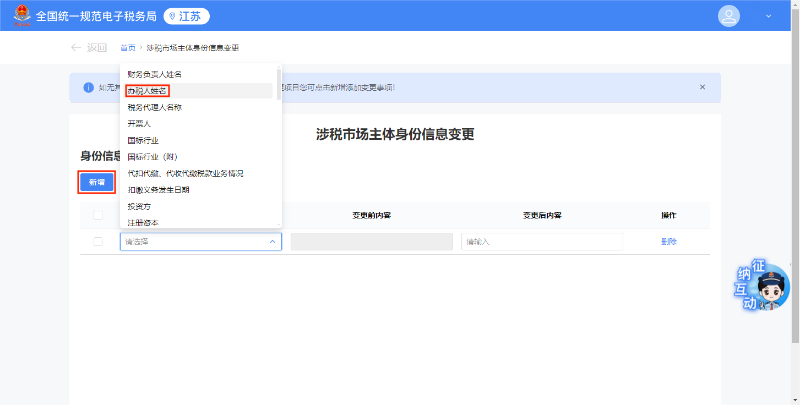Image resolution: width=800 pixels, height=405 pixels.
Task: Choose 注册资本 option
Action: pyautogui.click(x=200, y=222)
